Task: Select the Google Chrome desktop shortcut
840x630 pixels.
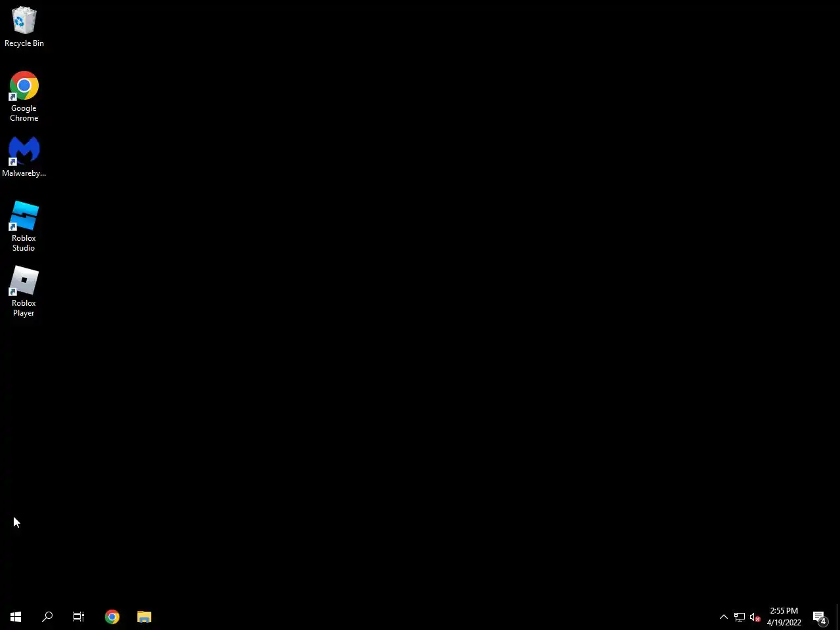Action: (x=24, y=96)
